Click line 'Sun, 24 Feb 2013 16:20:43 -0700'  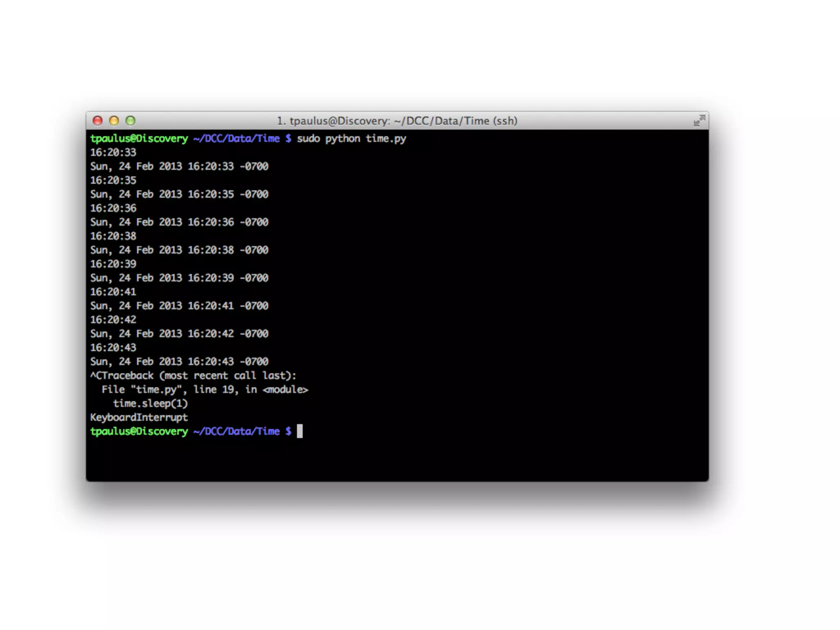click(x=179, y=362)
